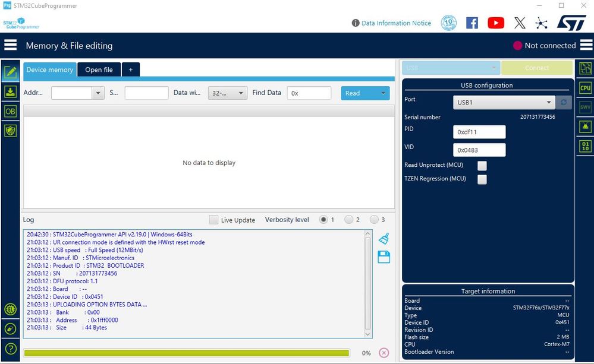Open the Data width 32-bit dropdown

[x=227, y=93]
